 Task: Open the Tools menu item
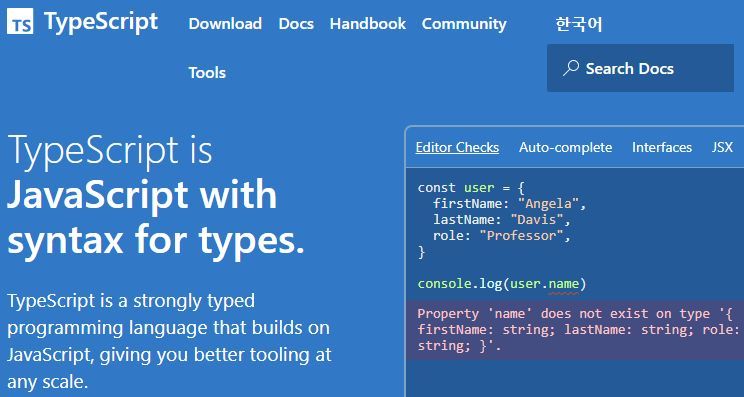pyautogui.click(x=207, y=73)
